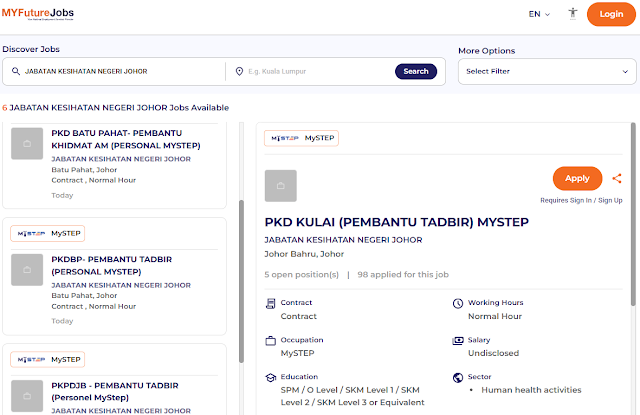Screen dimensions: 640x415
Task: Click the PKD Batu Pahat company thumbnail
Action: click(x=27, y=144)
